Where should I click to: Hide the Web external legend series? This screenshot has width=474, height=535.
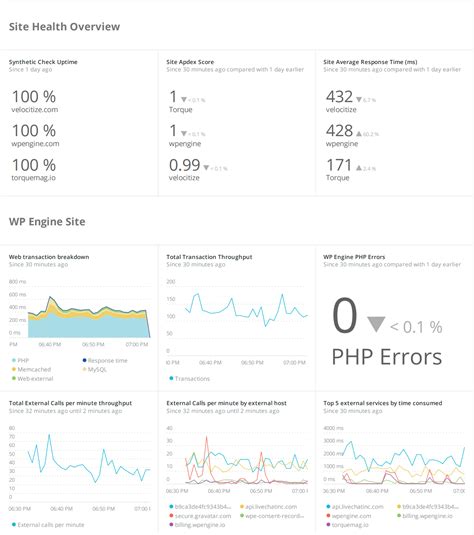click(x=32, y=379)
